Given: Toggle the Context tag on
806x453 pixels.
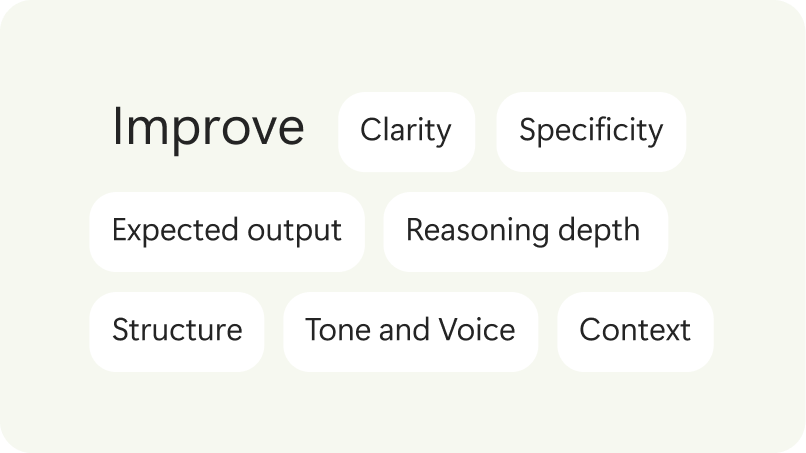Looking at the screenshot, I should (635, 332).
